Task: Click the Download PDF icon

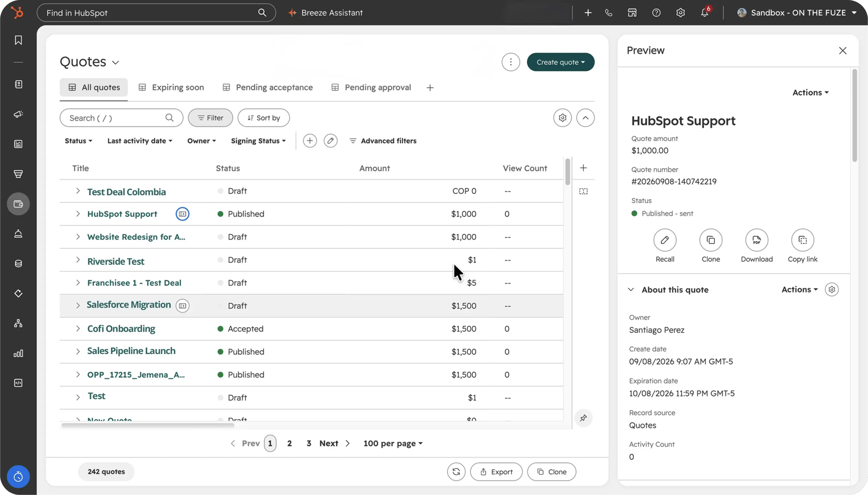Action: 756,240
